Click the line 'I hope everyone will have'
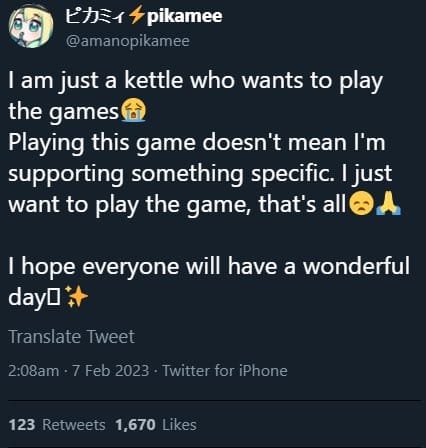The height and width of the screenshot is (448, 426). tap(209, 266)
